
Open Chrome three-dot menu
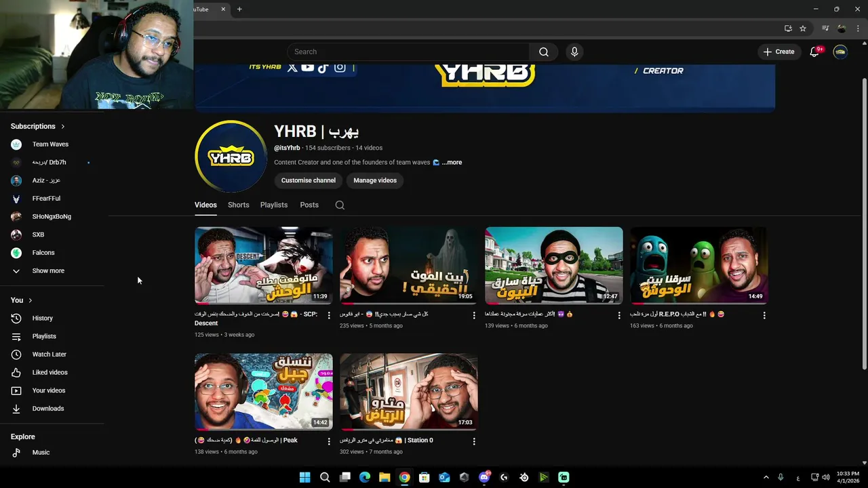pyautogui.click(x=858, y=28)
